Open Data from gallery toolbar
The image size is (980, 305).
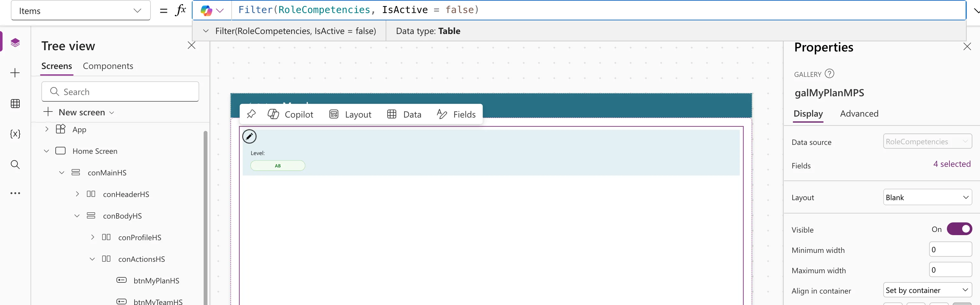(404, 114)
